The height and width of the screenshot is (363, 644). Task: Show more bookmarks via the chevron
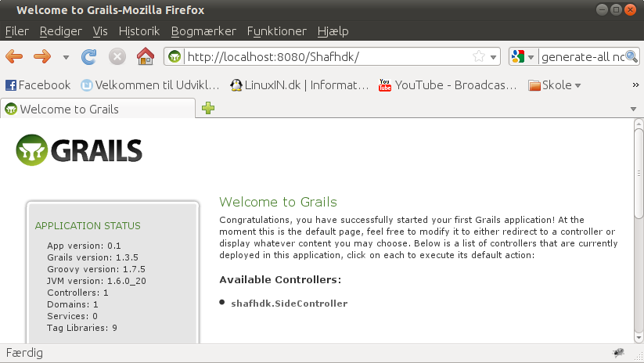(635, 85)
